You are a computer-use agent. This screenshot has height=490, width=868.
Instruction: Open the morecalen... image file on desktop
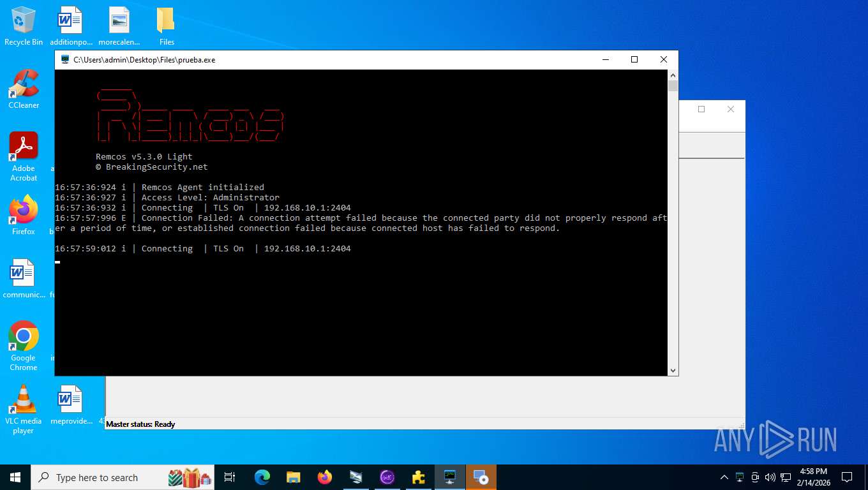pyautogui.click(x=119, y=27)
